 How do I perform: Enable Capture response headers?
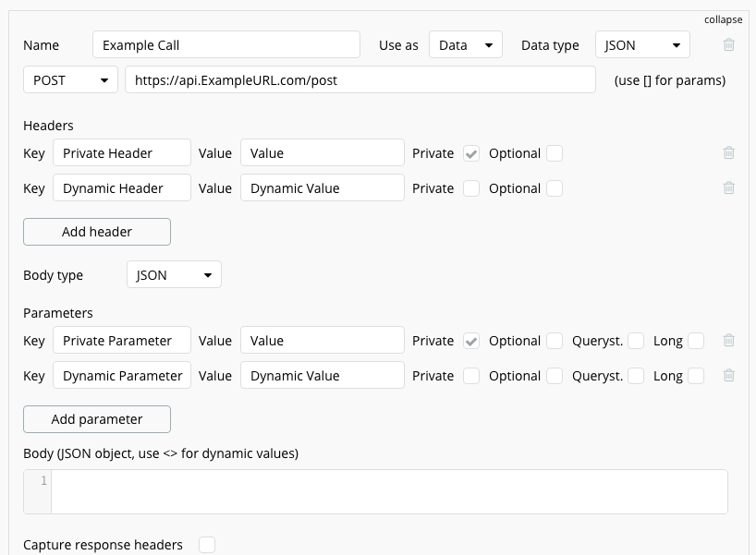tap(207, 545)
